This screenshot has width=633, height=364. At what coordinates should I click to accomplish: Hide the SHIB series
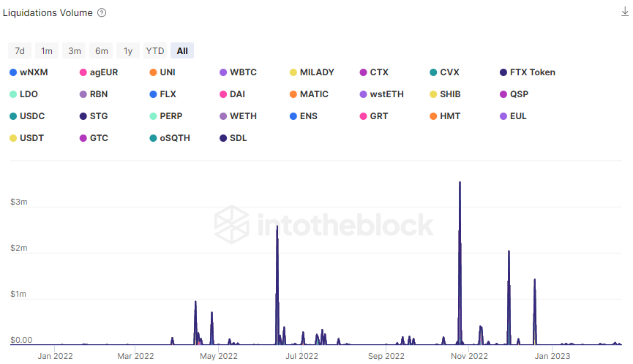click(x=449, y=94)
